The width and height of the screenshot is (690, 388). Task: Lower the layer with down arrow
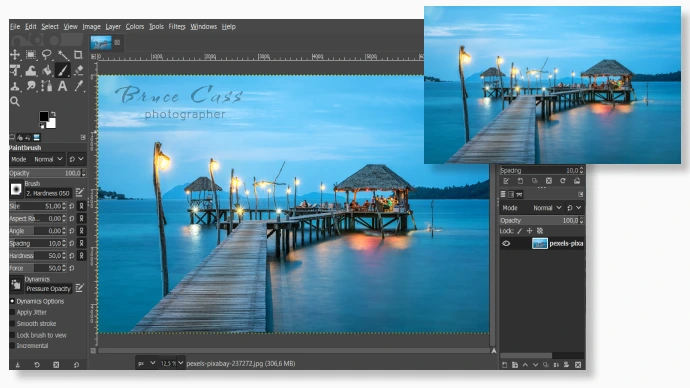tap(536, 365)
